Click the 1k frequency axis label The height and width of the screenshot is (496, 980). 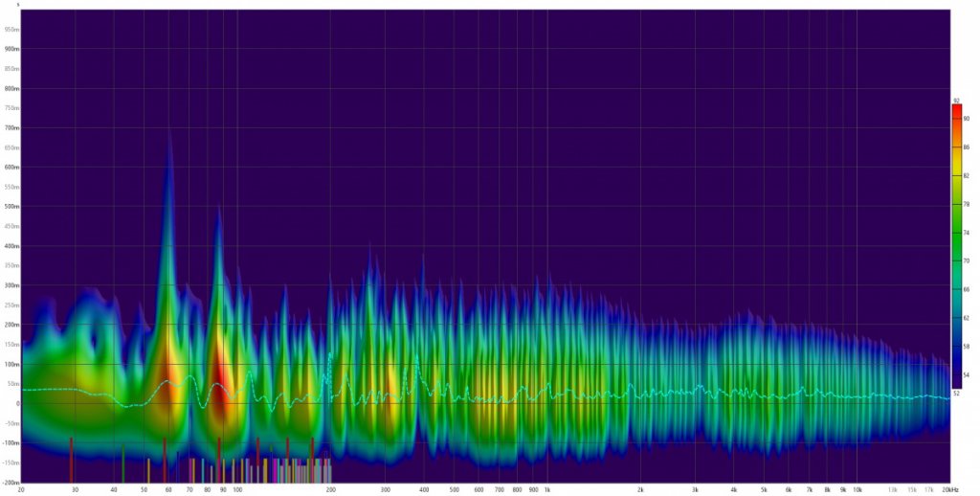click(546, 489)
